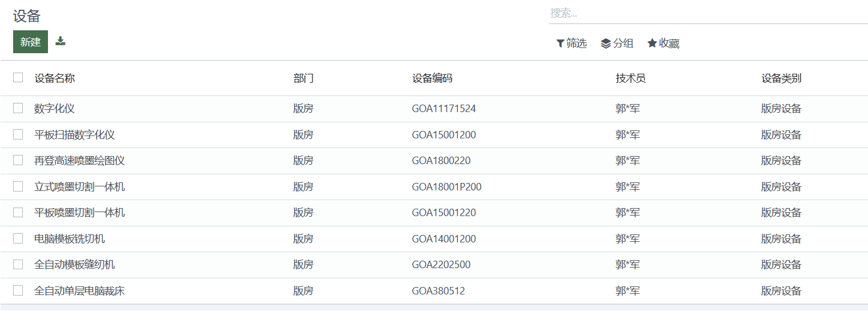Tick checkbox for 平板喷墨切割一体机

(18, 212)
